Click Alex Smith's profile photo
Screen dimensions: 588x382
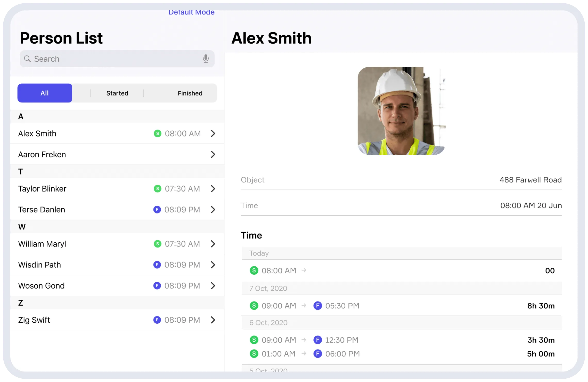pos(401,111)
